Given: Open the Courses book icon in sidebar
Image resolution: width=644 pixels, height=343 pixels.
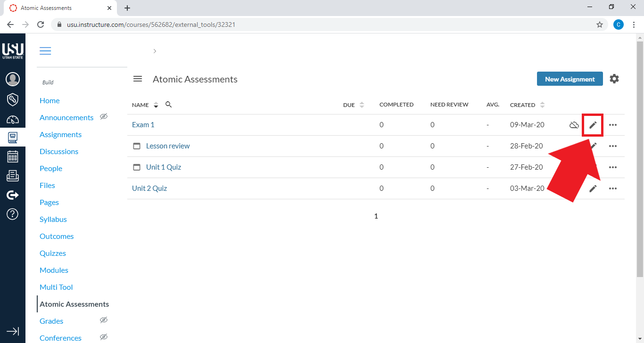Looking at the screenshot, I should tap(13, 138).
